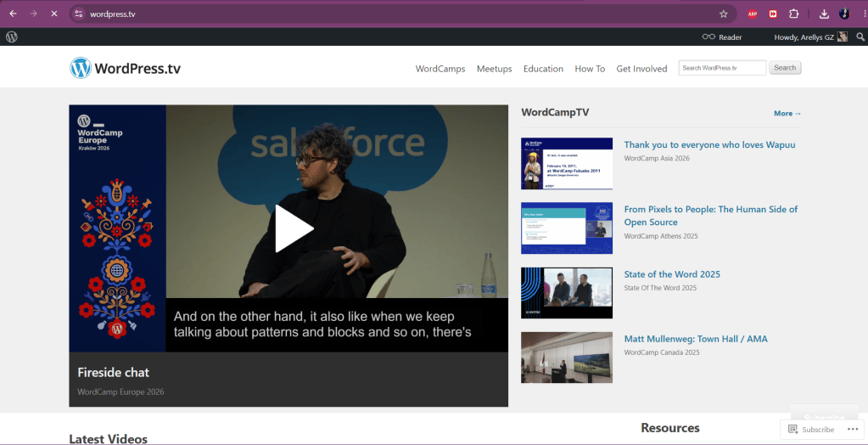Open State of the Word 2025 thumbnail

[566, 293]
